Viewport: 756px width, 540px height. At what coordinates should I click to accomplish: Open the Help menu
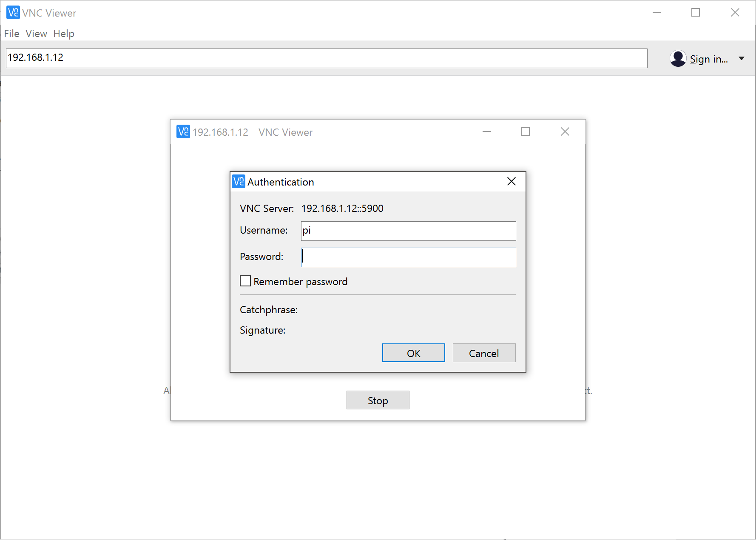tap(64, 34)
